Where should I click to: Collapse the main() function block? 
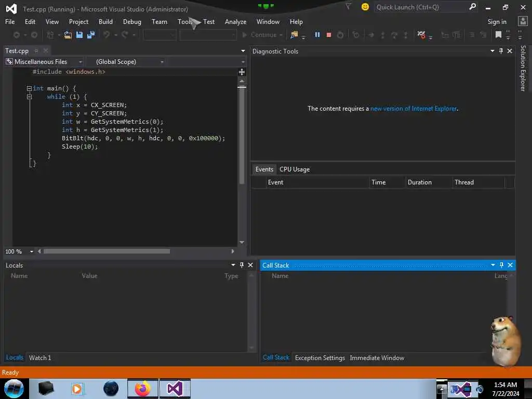point(29,88)
